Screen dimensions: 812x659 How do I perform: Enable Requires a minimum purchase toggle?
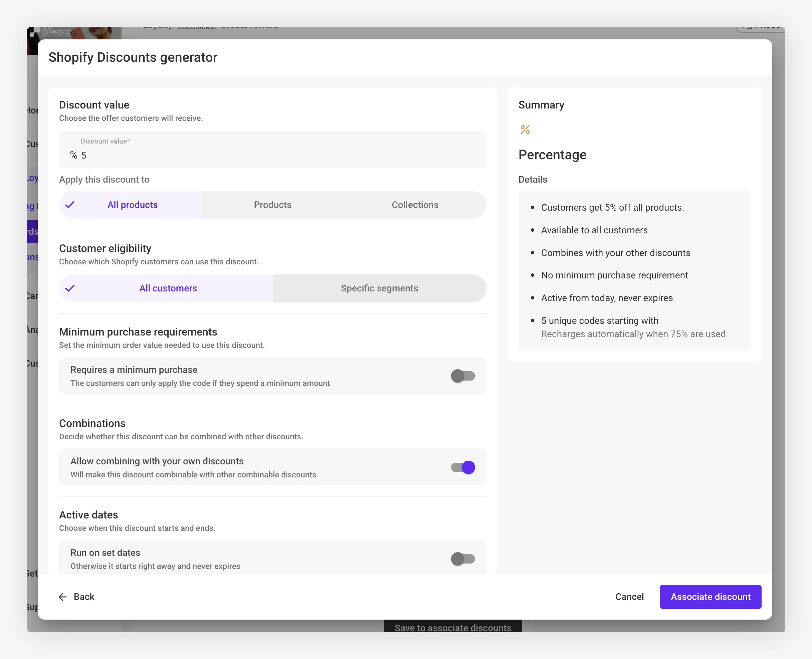click(463, 376)
